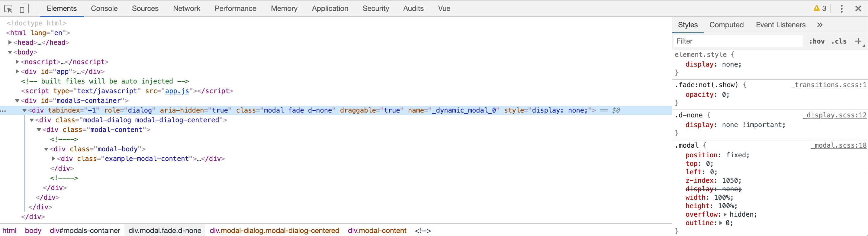The image size is (868, 236).
Task: Select the Styles pane tab
Action: tap(688, 25)
